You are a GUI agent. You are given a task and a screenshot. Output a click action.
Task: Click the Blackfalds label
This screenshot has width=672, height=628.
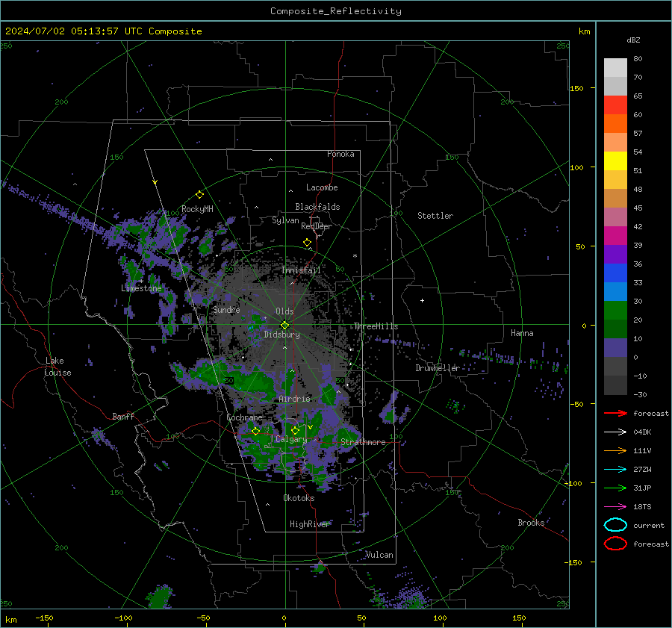point(317,207)
